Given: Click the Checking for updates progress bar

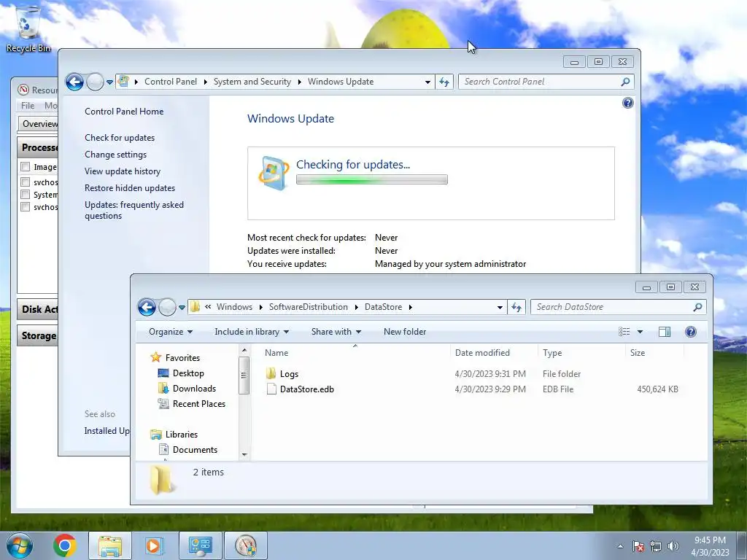Looking at the screenshot, I should tap(371, 179).
